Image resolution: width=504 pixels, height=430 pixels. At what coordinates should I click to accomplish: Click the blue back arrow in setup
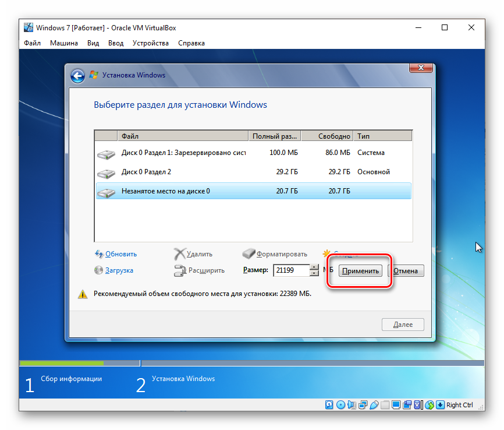77,76
